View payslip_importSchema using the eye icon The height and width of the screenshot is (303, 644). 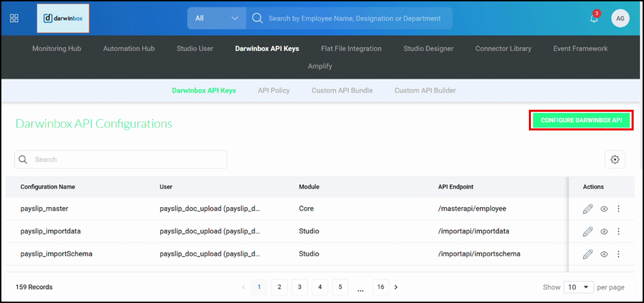click(604, 254)
